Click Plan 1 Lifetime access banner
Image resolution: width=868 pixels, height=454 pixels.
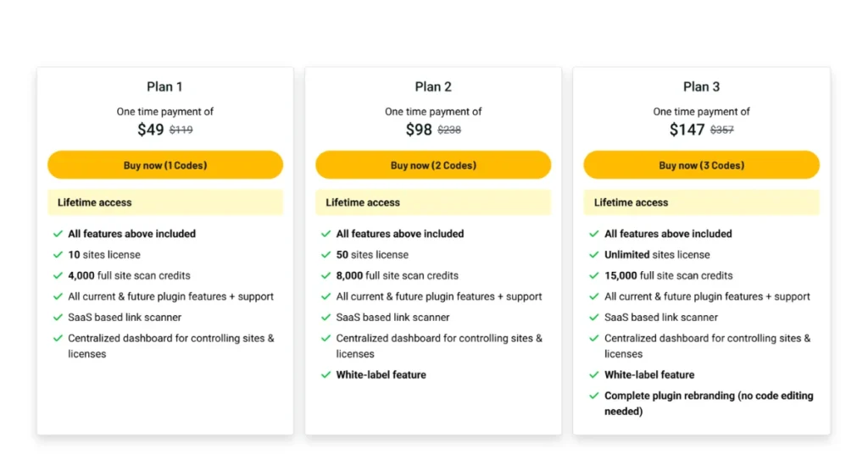165,202
